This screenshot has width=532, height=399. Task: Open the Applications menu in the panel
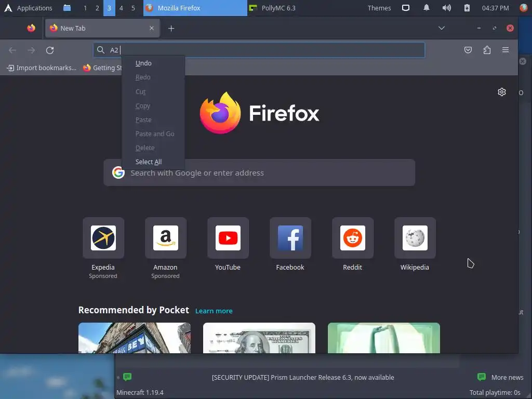28,8
